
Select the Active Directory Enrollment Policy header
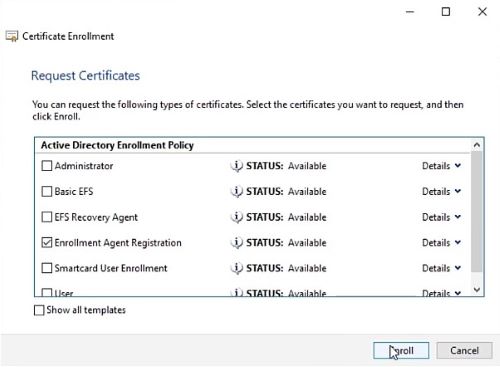click(117, 145)
